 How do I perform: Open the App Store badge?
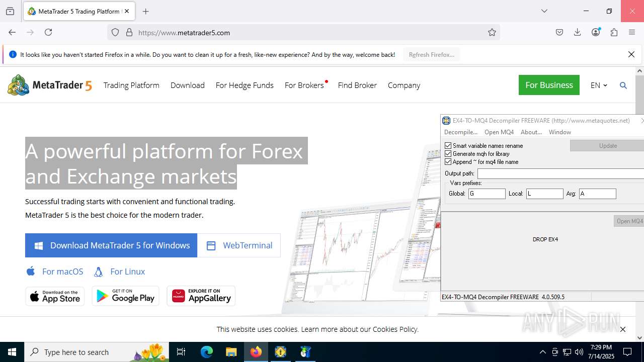(x=55, y=296)
